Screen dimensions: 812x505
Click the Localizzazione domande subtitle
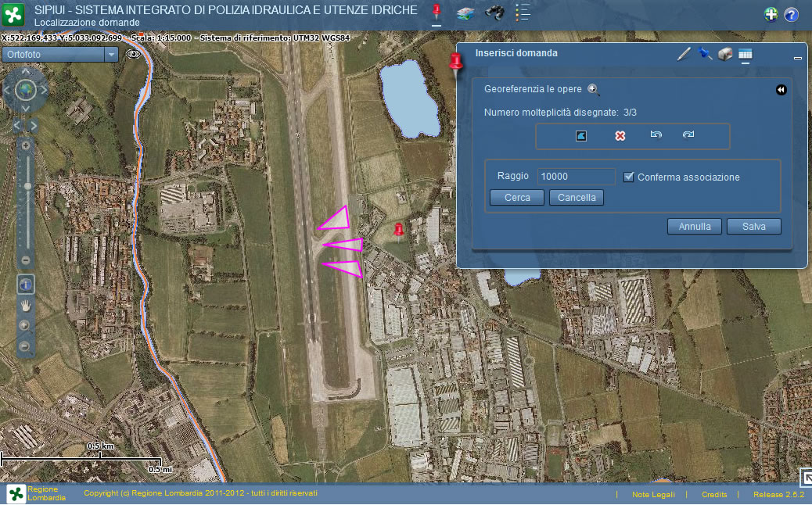point(87,23)
